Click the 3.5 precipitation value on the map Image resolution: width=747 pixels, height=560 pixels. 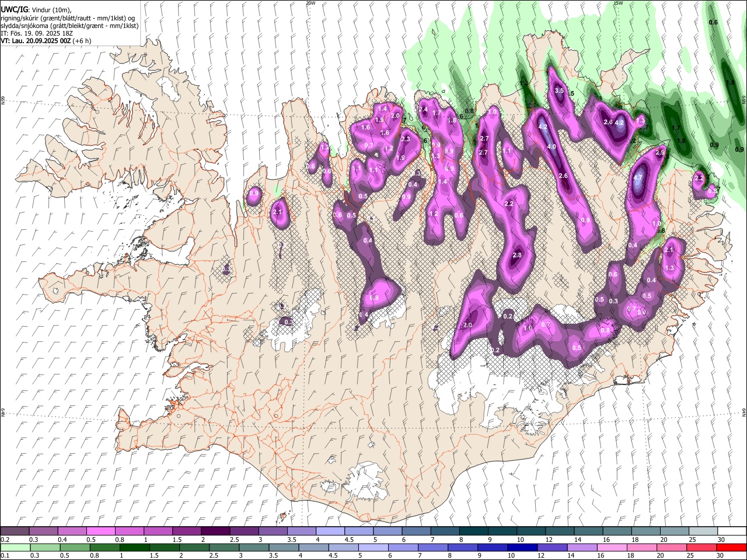[x=559, y=90]
